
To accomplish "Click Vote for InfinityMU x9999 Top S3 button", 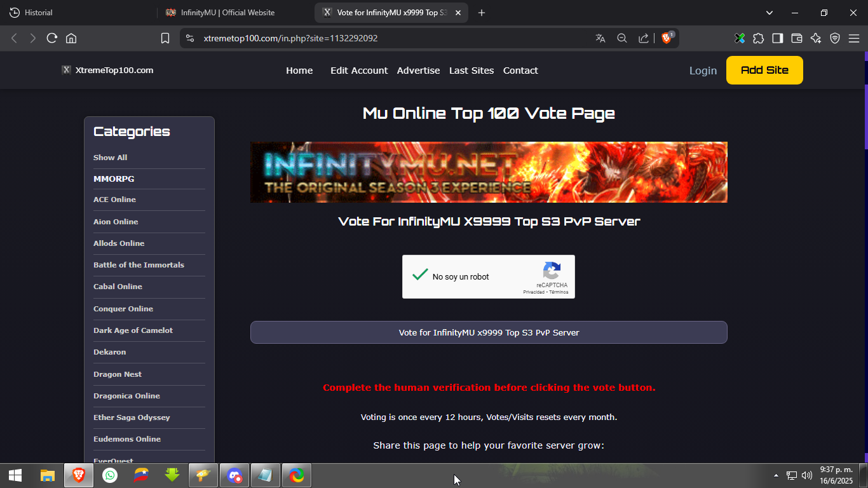I will pyautogui.click(x=489, y=332).
